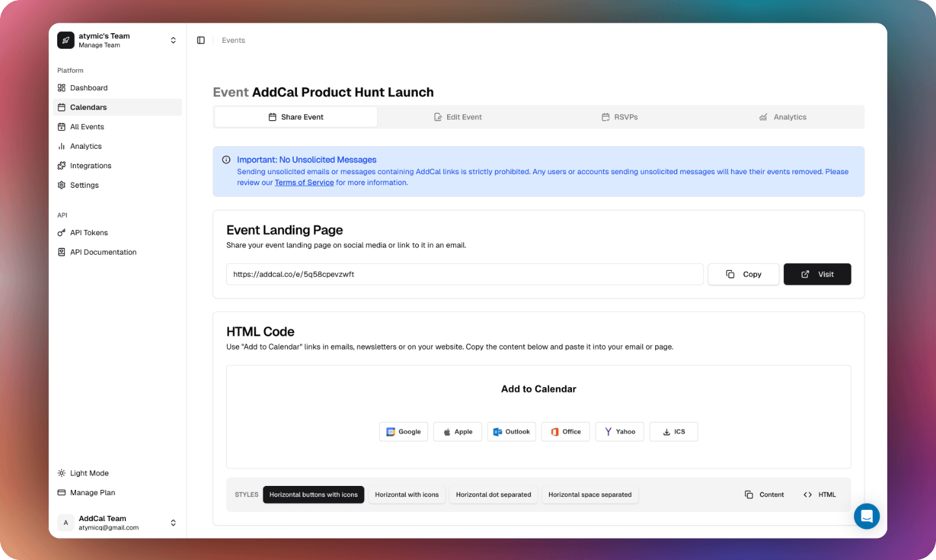
Task: Click the All Events calendar icon
Action: click(62, 127)
